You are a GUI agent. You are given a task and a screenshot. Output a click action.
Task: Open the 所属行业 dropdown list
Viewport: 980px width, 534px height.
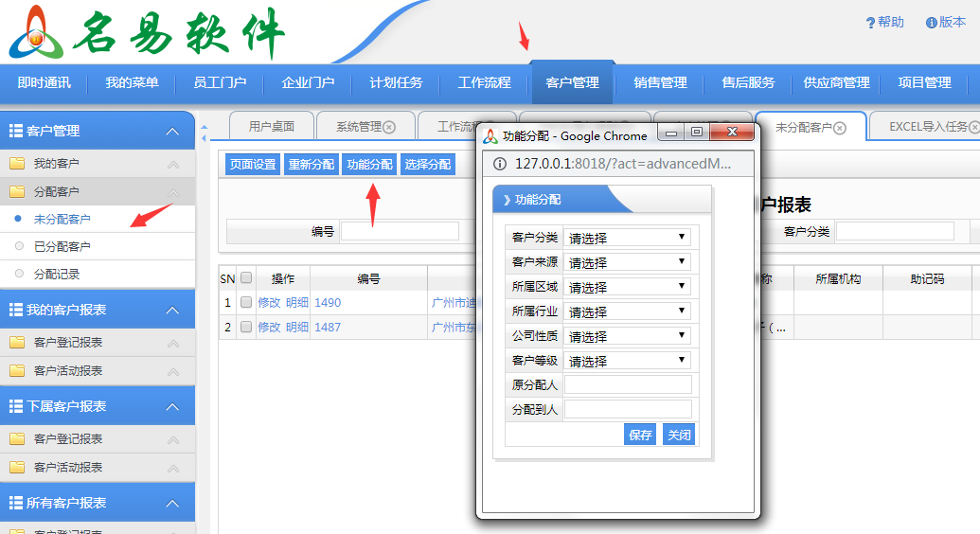click(x=627, y=311)
